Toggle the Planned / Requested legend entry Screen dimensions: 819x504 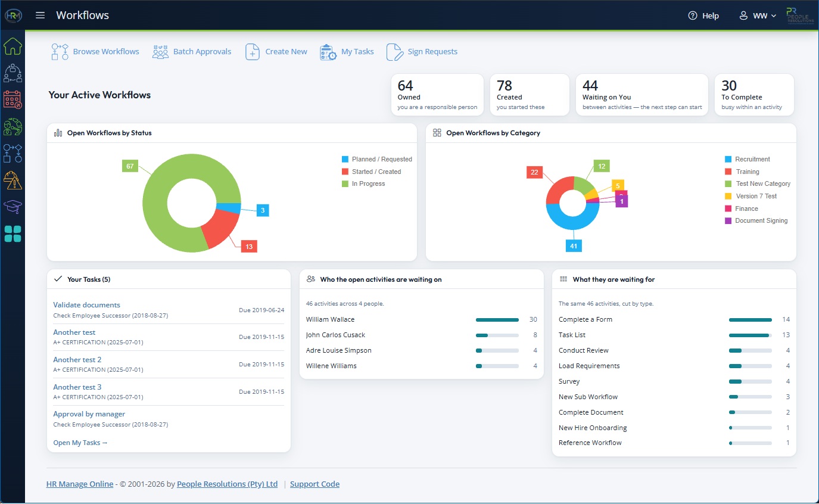[376, 160]
